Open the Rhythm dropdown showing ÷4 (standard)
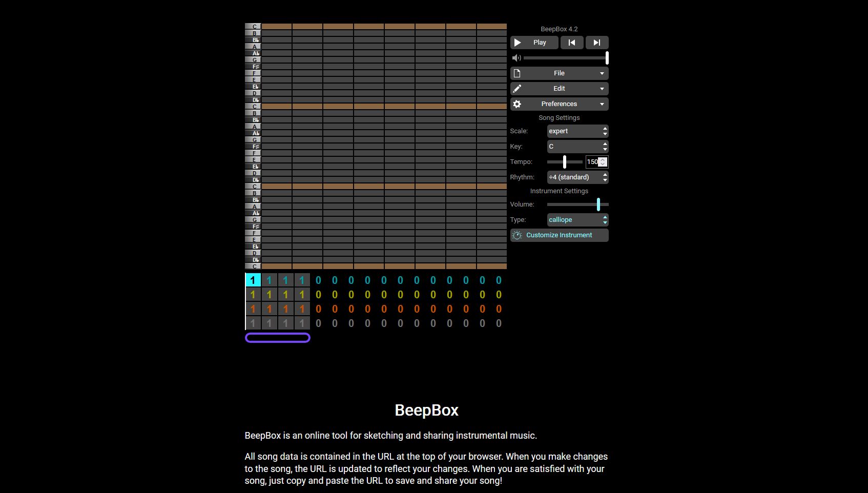 pyautogui.click(x=578, y=177)
